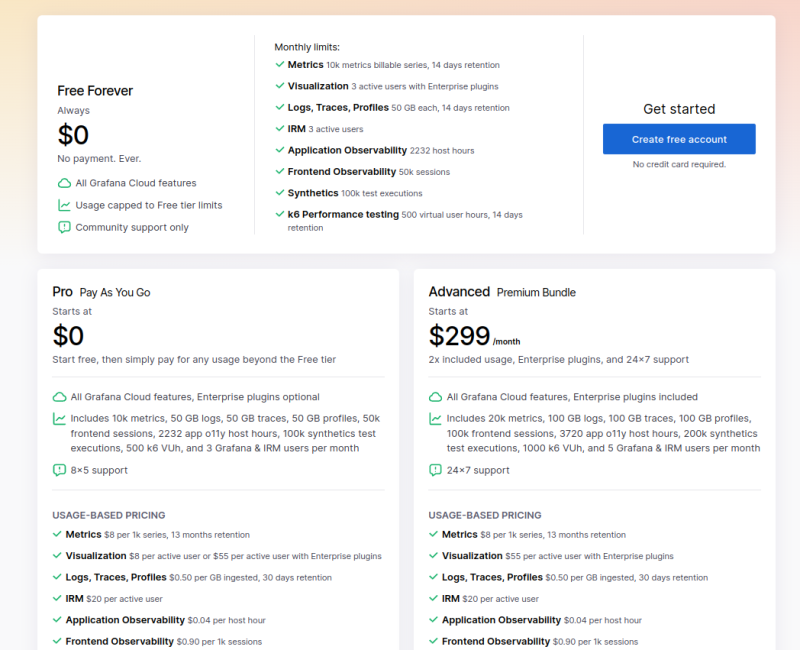This screenshot has width=800, height=650.
Task: Click chat bubble icon beside Community support only
Action: pyautogui.click(x=65, y=227)
